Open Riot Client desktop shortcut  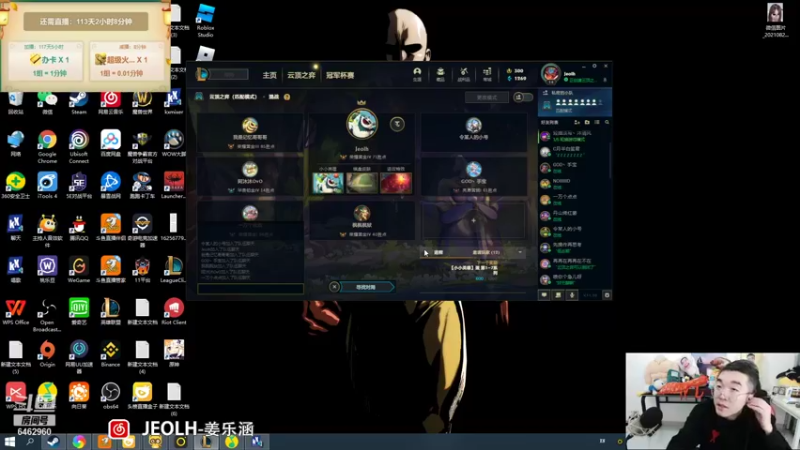pyautogui.click(x=173, y=312)
